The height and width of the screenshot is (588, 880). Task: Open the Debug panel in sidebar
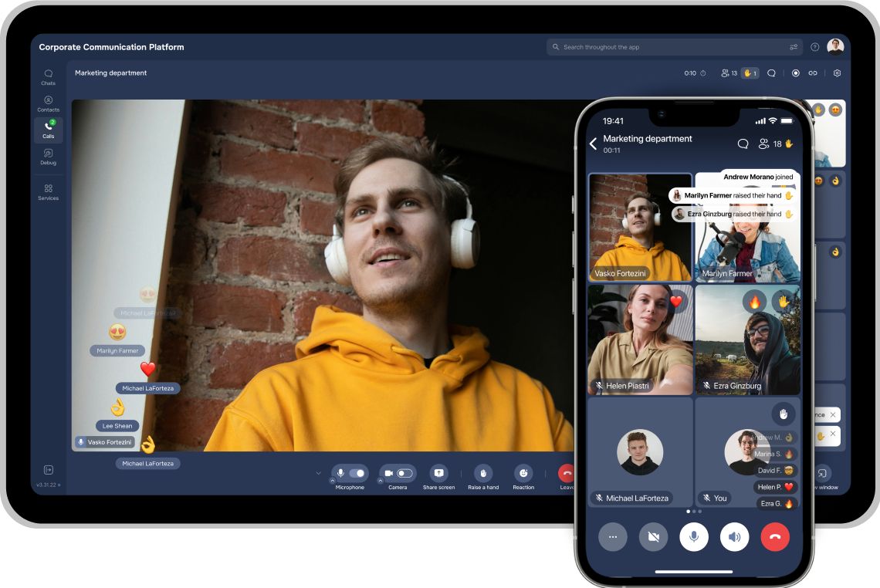(48, 157)
